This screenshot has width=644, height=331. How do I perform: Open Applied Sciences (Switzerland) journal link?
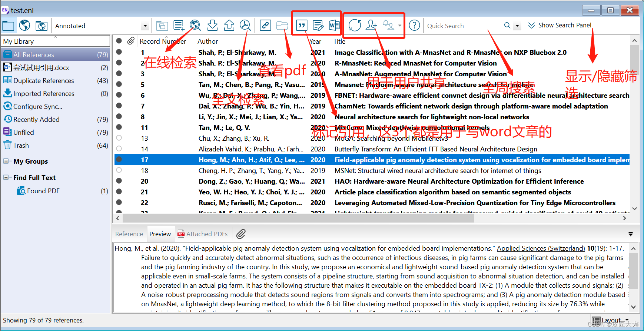[x=541, y=248]
